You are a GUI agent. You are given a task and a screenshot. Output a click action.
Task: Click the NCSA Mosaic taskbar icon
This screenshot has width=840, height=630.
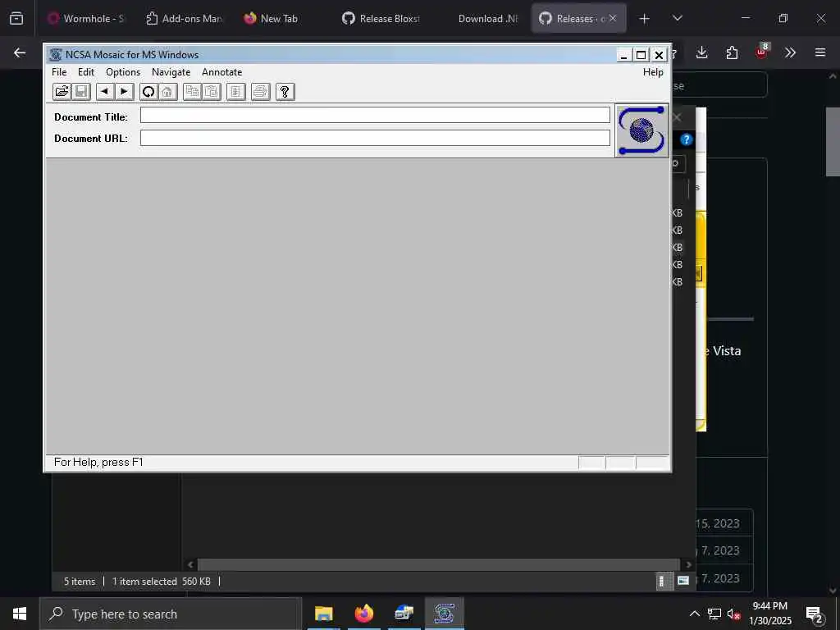click(x=444, y=614)
